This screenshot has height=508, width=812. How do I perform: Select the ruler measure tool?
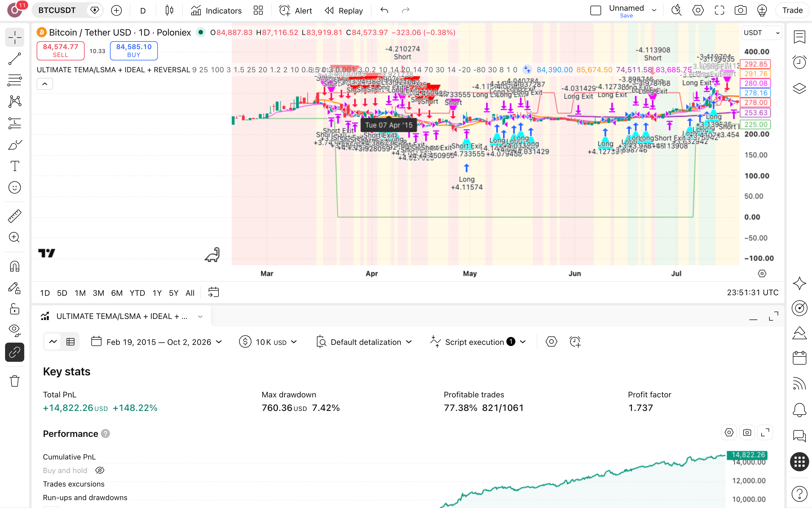[15, 216]
